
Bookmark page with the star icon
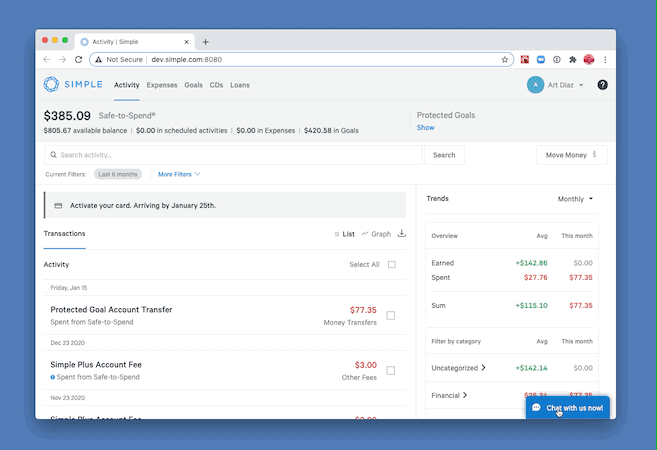504,59
